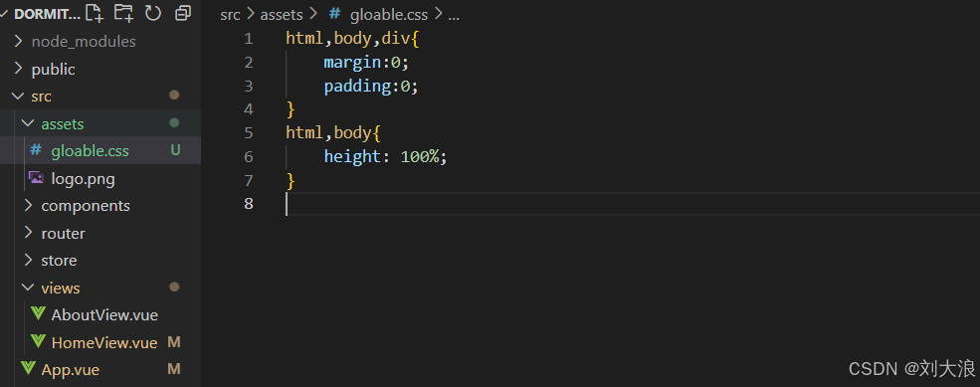The width and height of the screenshot is (980, 387).
Task: Click the CSS hash icon beside gloable.css in tree
Action: tap(36, 150)
